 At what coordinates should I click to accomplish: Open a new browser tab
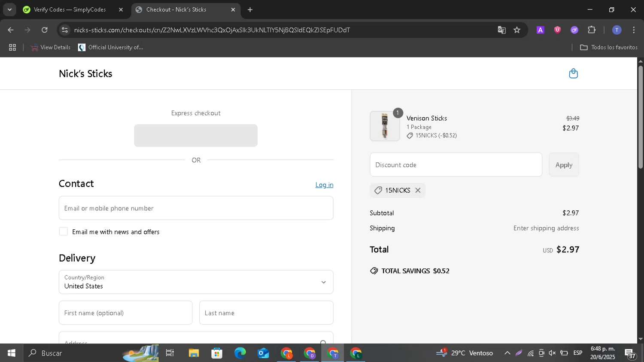(250, 9)
